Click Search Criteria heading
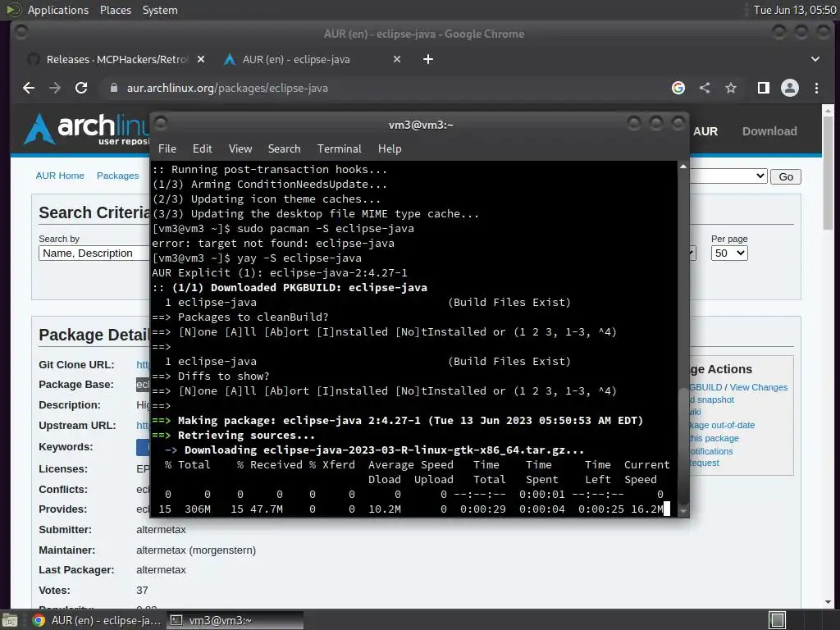Viewport: 840px width, 630px height. 94,212
